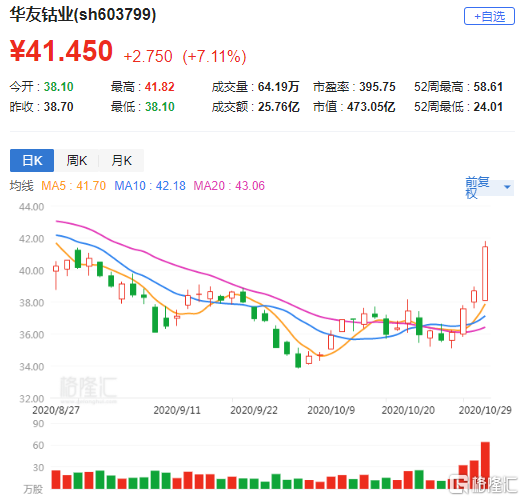Click the 成交额 value 25.76亿

pos(278,107)
